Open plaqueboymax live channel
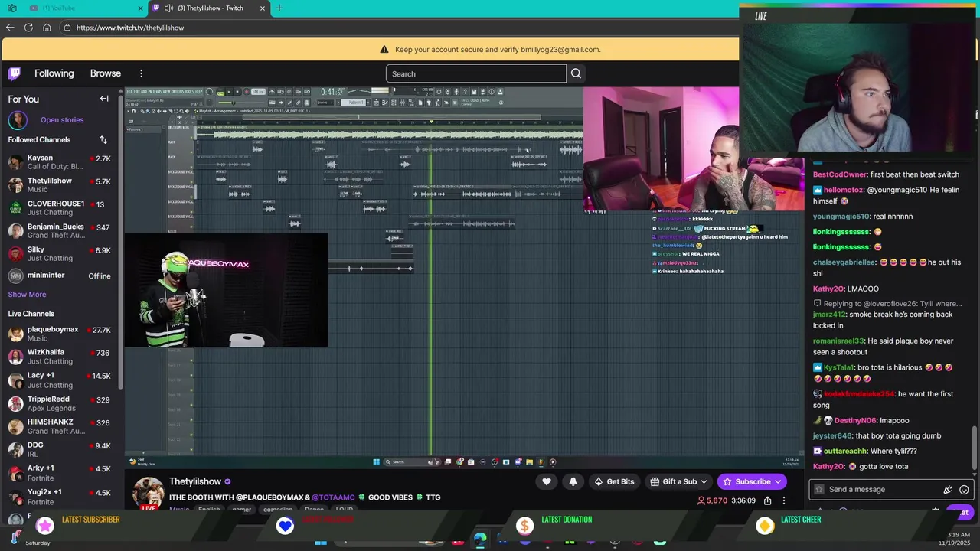980x551 pixels. (x=60, y=334)
